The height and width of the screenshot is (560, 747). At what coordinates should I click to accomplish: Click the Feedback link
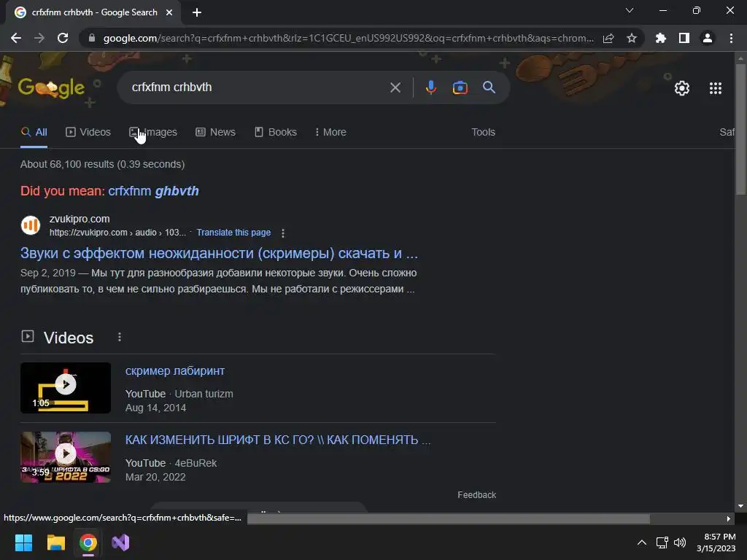tap(476, 495)
